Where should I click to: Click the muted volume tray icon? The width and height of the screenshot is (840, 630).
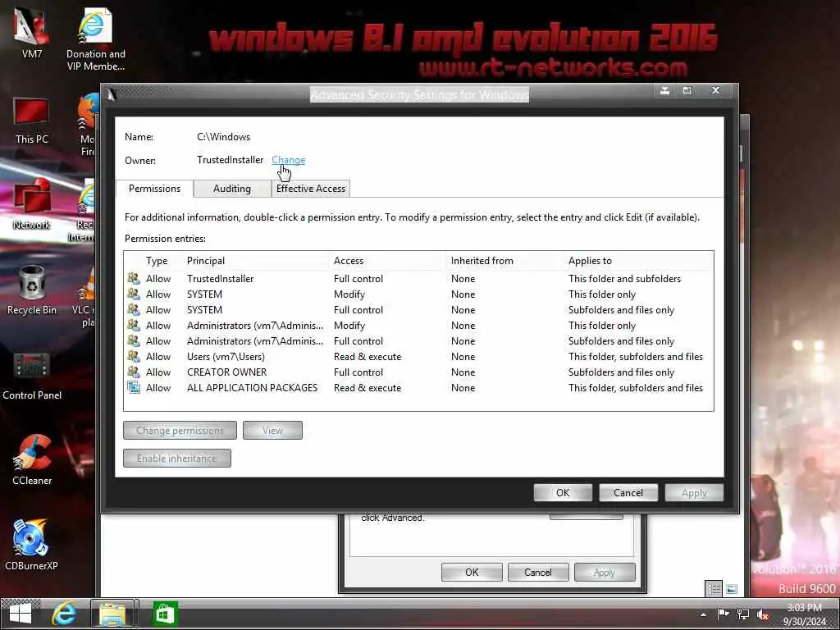click(x=763, y=615)
